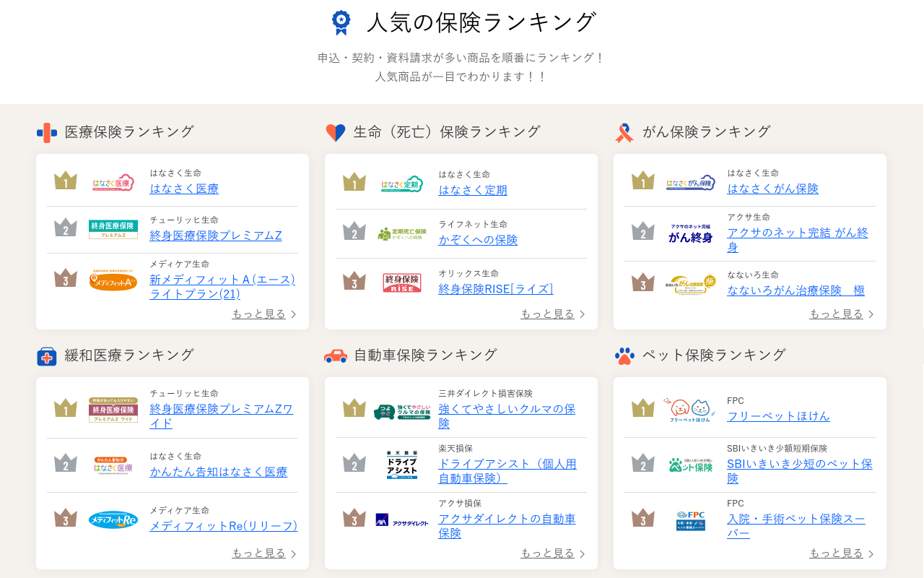Open the かぞくへの保険 link
The image size is (924, 578).
coord(478,240)
